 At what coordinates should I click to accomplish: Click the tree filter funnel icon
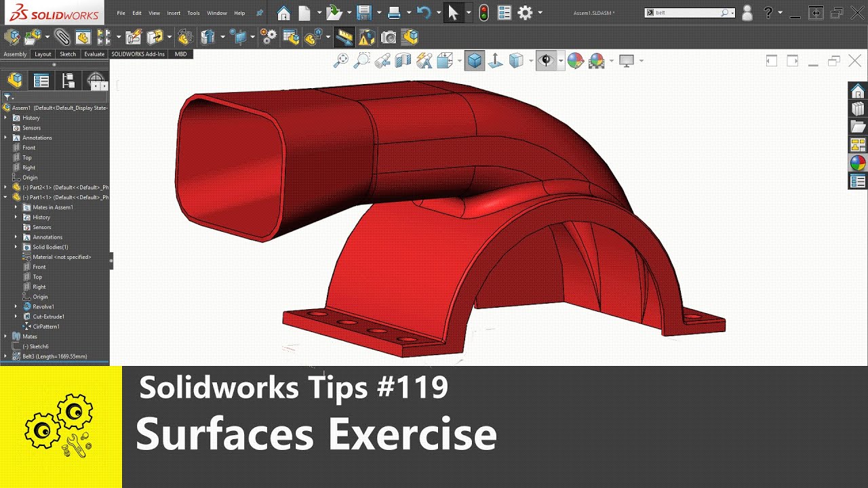point(7,98)
